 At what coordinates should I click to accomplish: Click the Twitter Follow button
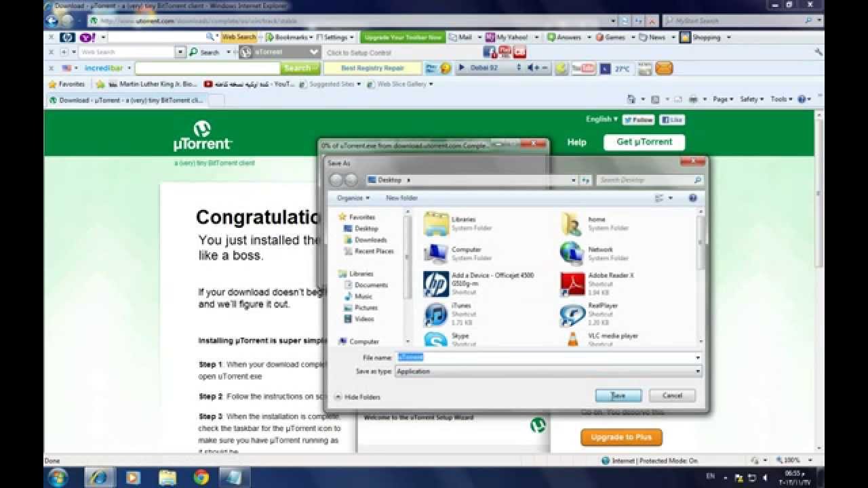click(638, 119)
